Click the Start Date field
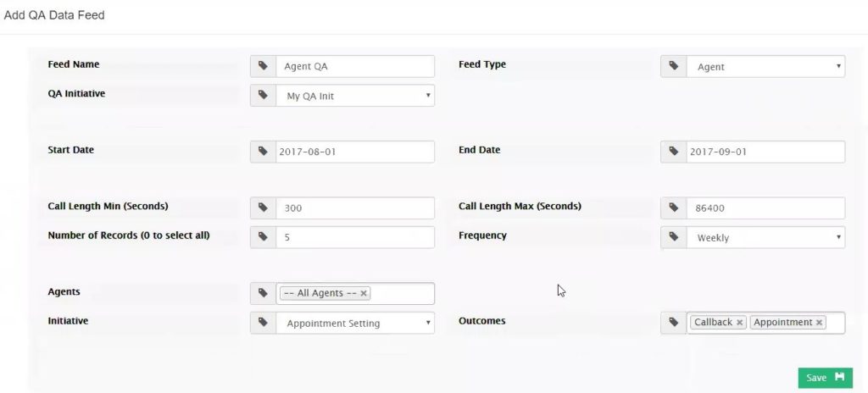Image resolution: width=868 pixels, height=393 pixels. (355, 152)
